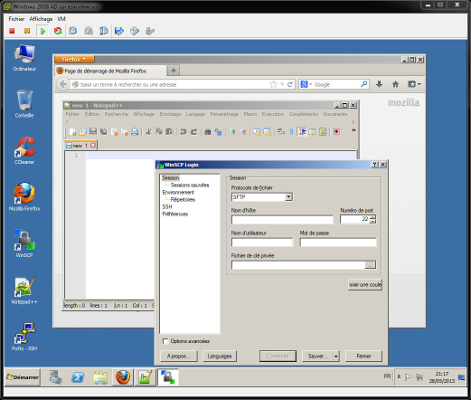Open the Encodage menu in Notepad++
This screenshot has height=400, width=471.
170,114
